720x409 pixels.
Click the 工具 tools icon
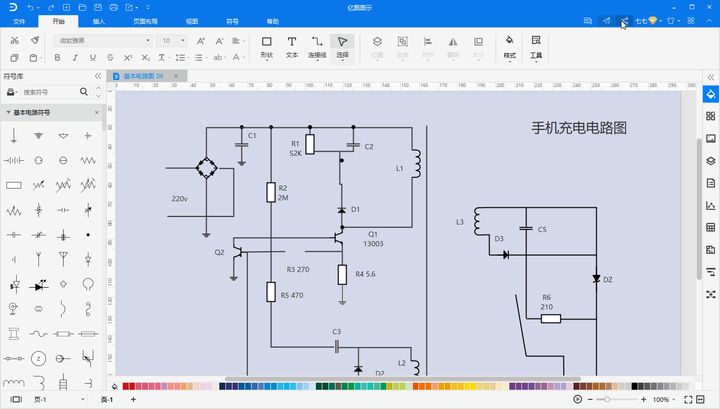536,46
